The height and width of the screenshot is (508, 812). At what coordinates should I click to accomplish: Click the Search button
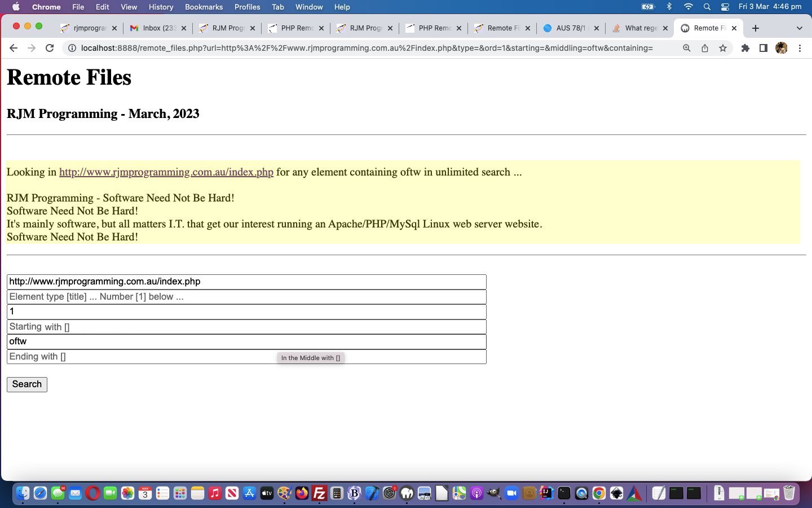point(27,384)
